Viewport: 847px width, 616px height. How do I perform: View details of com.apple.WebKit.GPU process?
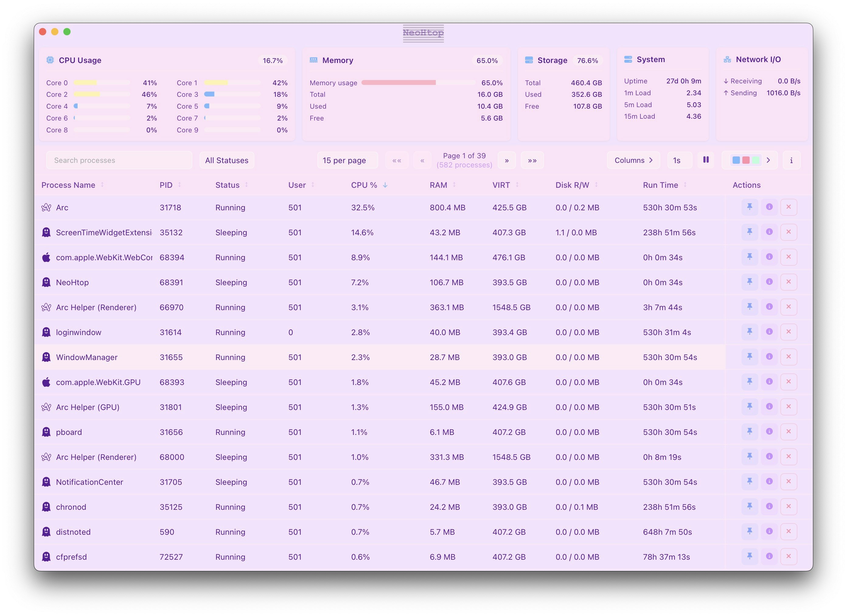point(769,382)
